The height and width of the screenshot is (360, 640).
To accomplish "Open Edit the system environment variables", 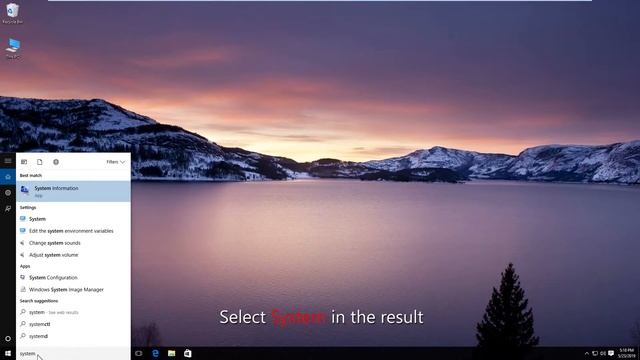I will [x=73, y=231].
